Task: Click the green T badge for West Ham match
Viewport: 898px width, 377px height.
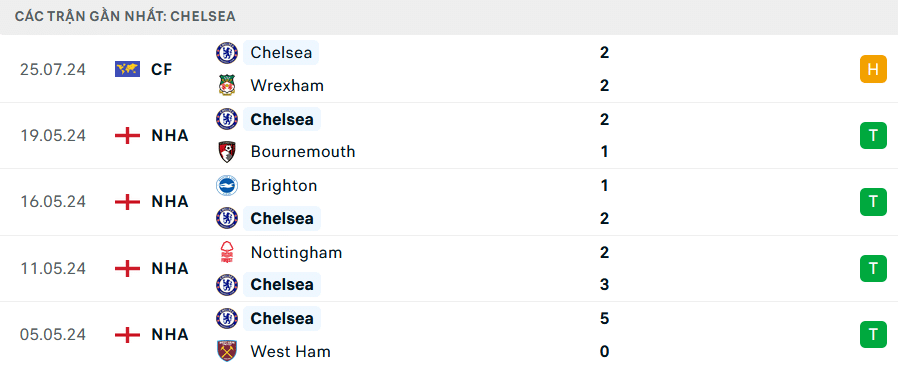Action: click(873, 335)
